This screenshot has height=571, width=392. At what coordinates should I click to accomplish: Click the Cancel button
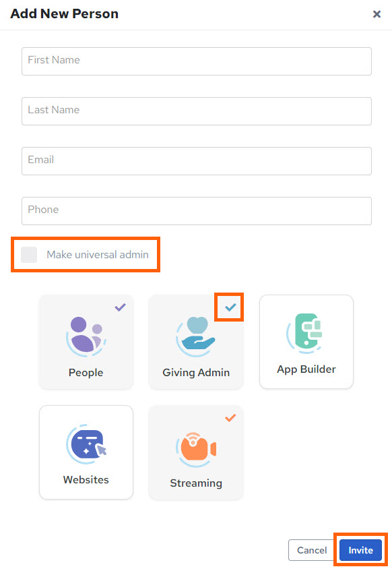[x=312, y=550]
